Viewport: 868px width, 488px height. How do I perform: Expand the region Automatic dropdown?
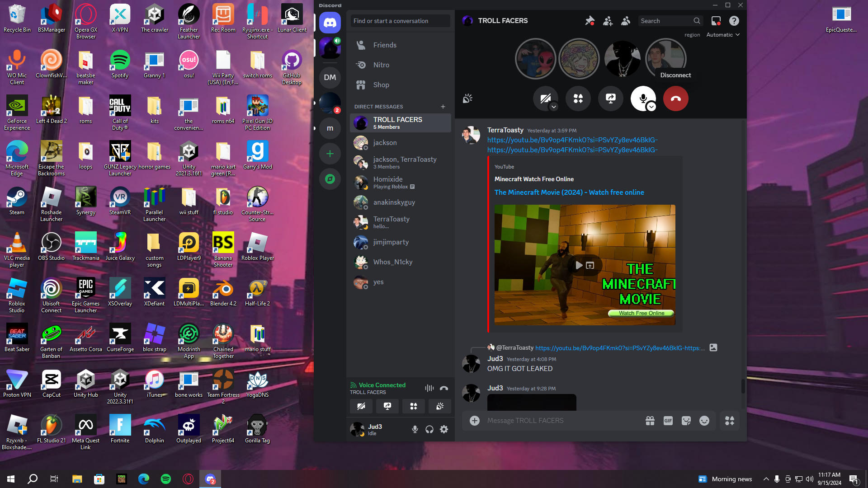click(723, 35)
